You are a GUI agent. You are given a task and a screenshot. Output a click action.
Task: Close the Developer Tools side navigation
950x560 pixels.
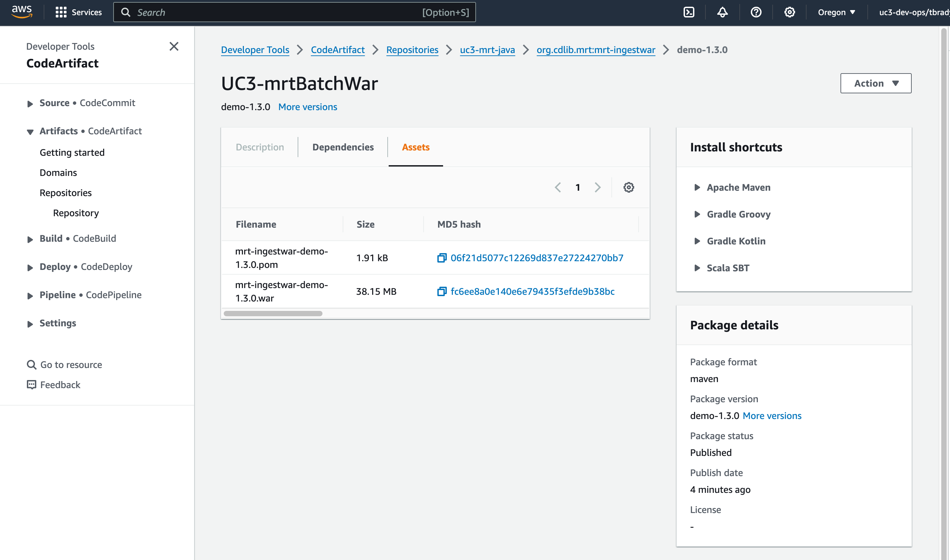click(x=174, y=46)
